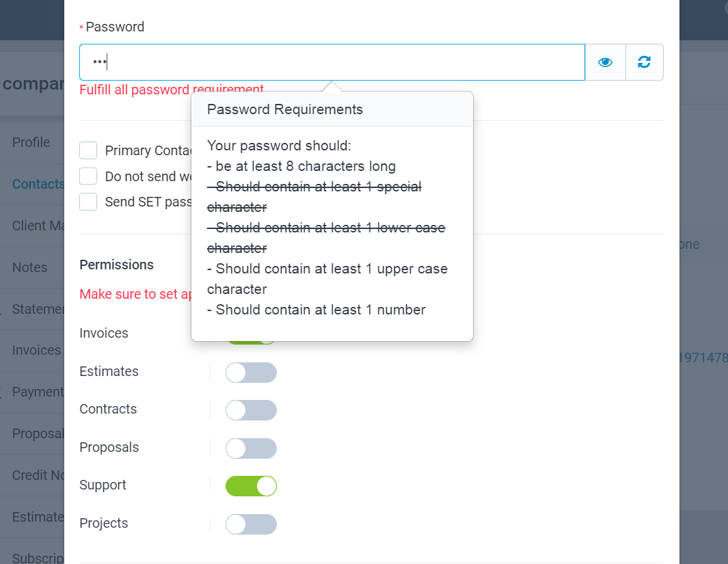Click the Fulfill all password requirement message
The height and width of the screenshot is (564, 728).
point(171,90)
